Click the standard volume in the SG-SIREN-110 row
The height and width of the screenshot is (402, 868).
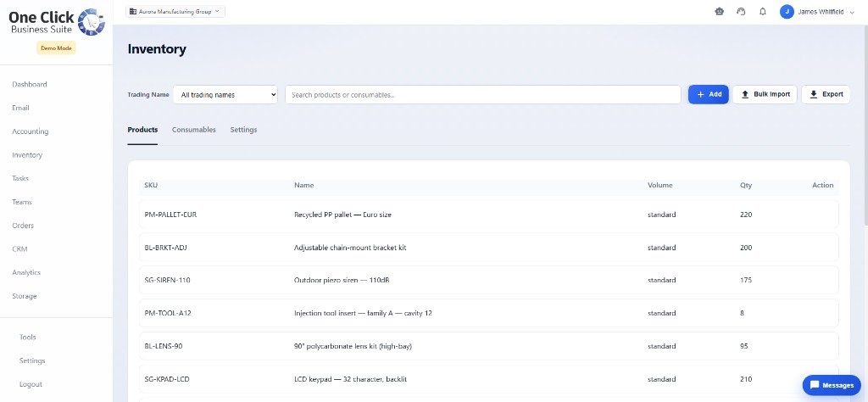coord(661,280)
